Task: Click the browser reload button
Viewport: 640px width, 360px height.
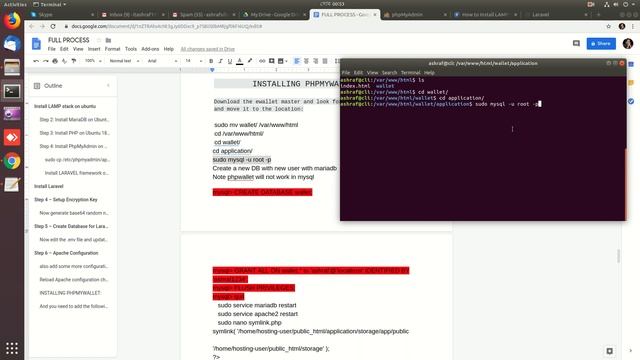Action: (53, 26)
